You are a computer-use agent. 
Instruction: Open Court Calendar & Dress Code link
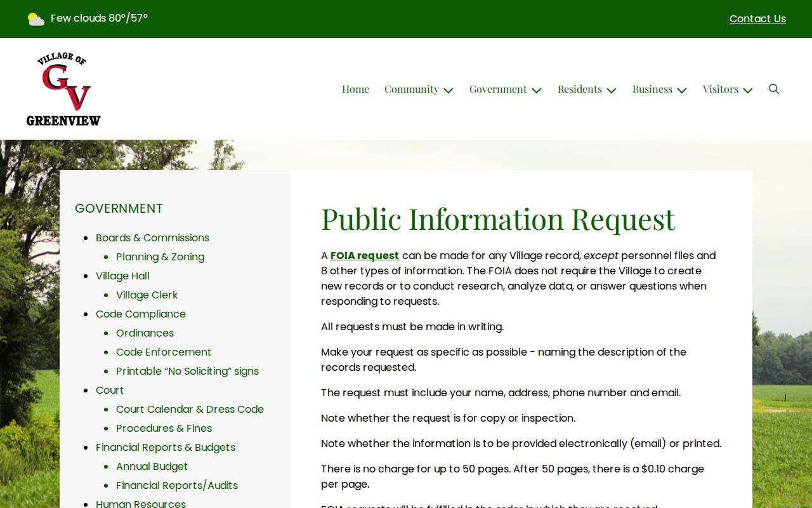tap(190, 409)
